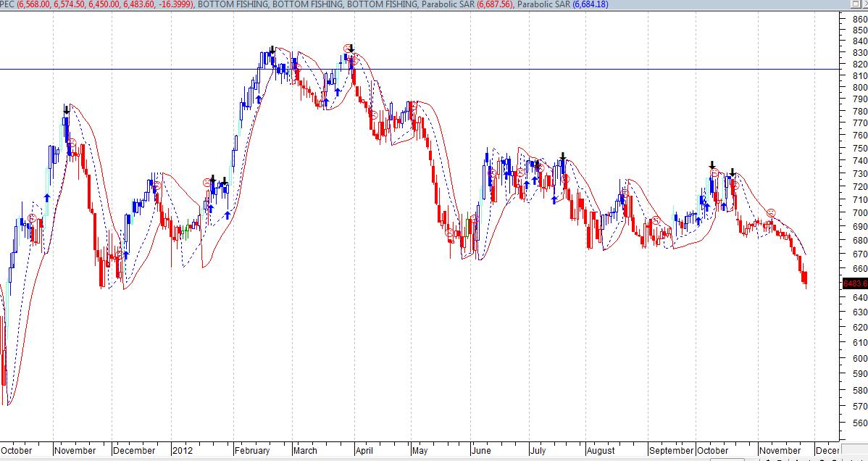Select the last red candle at the chart's right edge
This screenshot has height=461, width=868.
pos(805,278)
